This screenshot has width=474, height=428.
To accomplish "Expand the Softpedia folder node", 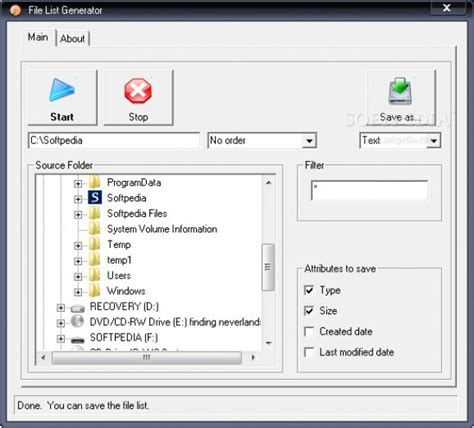I will point(78,199).
